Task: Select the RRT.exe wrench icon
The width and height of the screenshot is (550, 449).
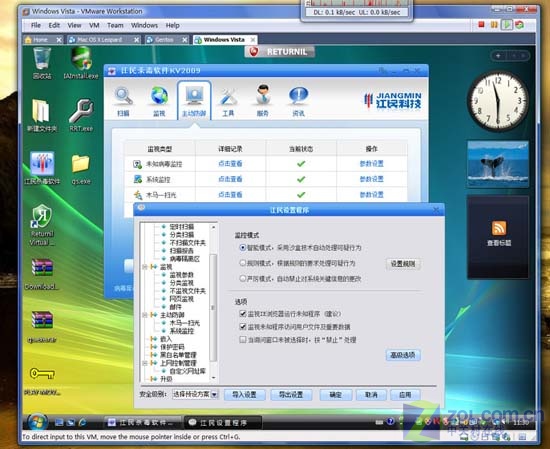Action: click(81, 116)
